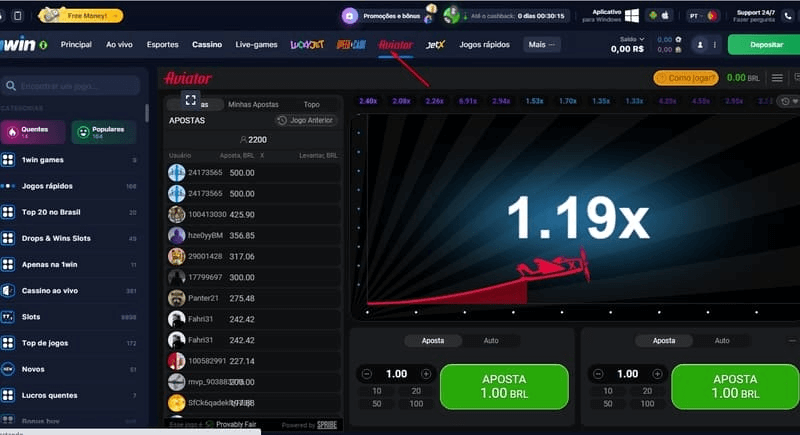This screenshot has height=435, width=800.
Task: Open the PT language selector
Action: tap(703, 16)
